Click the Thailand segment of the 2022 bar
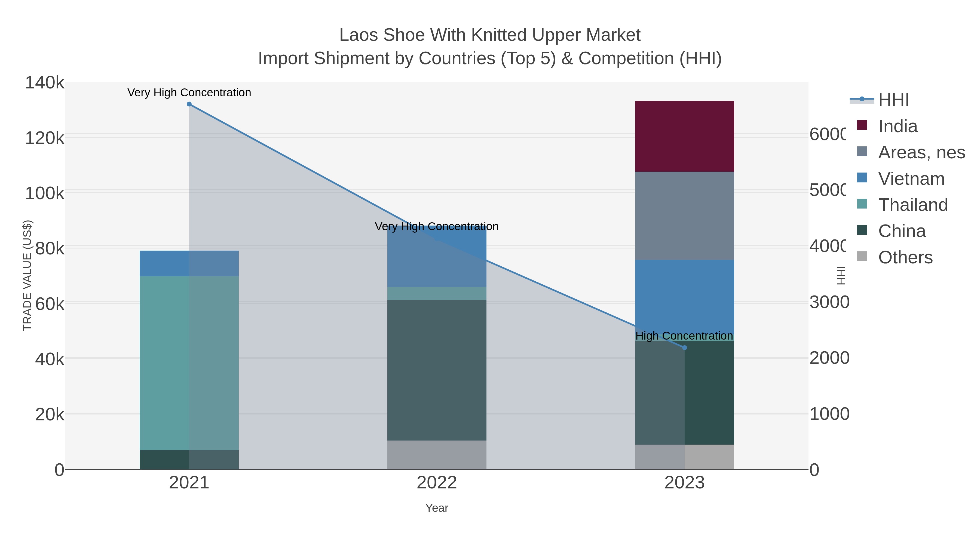The height and width of the screenshot is (551, 980). point(437,293)
